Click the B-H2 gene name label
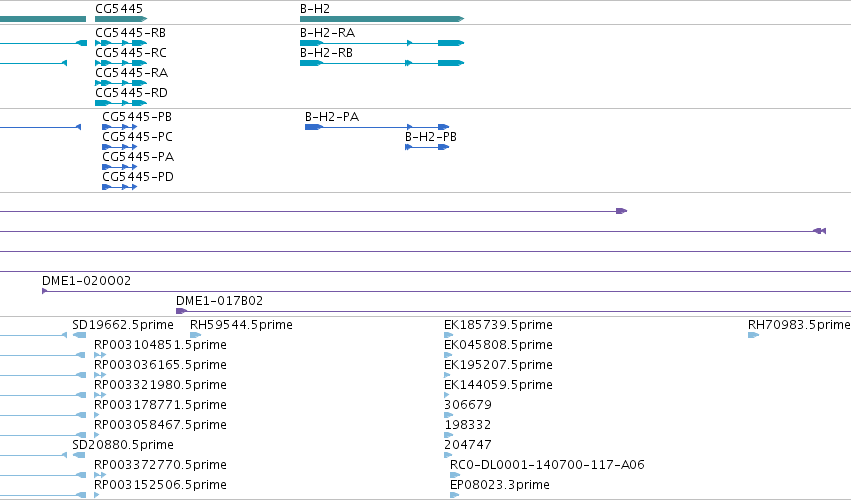 pos(315,9)
